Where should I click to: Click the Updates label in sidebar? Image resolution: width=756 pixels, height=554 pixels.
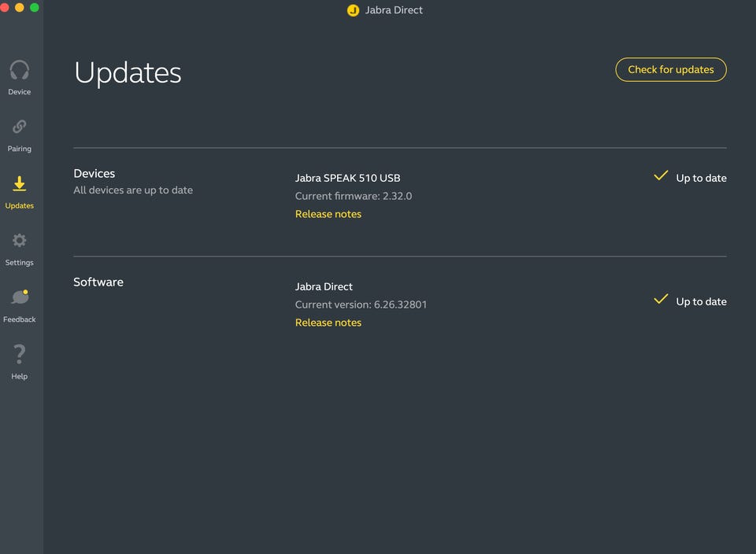tap(19, 205)
